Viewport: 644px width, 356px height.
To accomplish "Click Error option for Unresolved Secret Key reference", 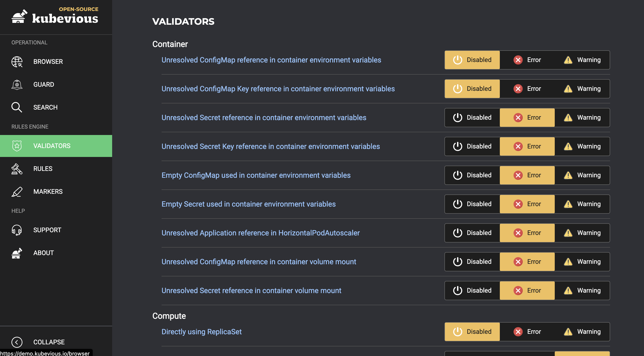I will [527, 146].
